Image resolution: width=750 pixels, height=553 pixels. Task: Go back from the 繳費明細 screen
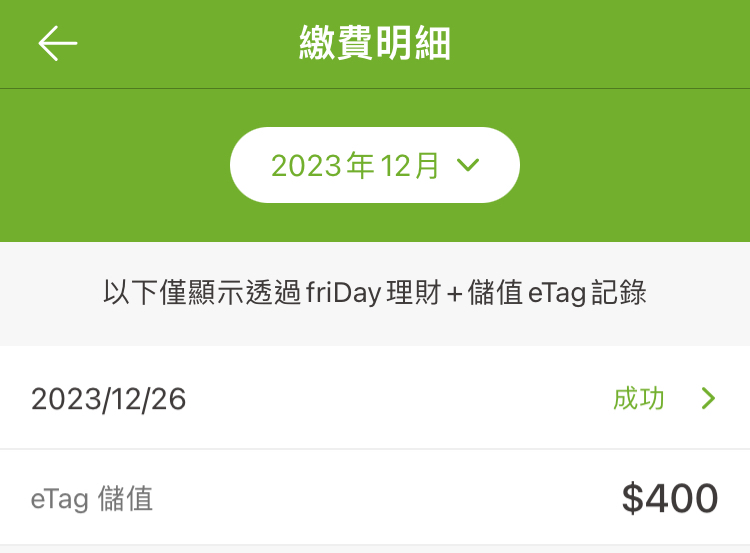tap(58, 44)
